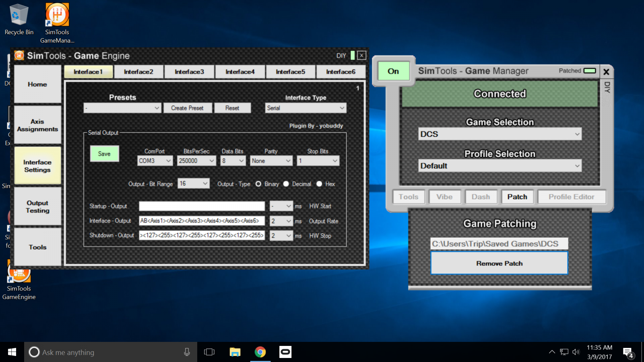Screen dimensions: 644x362
Task: Open File Explorer from the taskbar
Action: click(x=235, y=352)
